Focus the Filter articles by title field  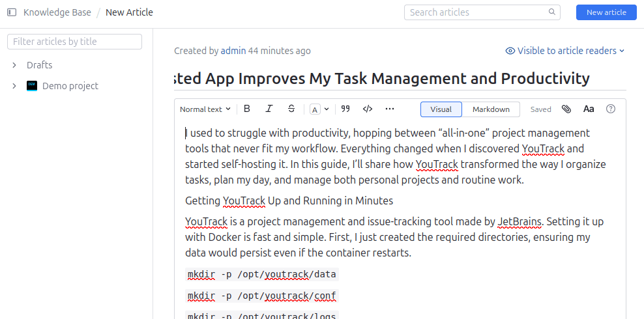(x=74, y=42)
